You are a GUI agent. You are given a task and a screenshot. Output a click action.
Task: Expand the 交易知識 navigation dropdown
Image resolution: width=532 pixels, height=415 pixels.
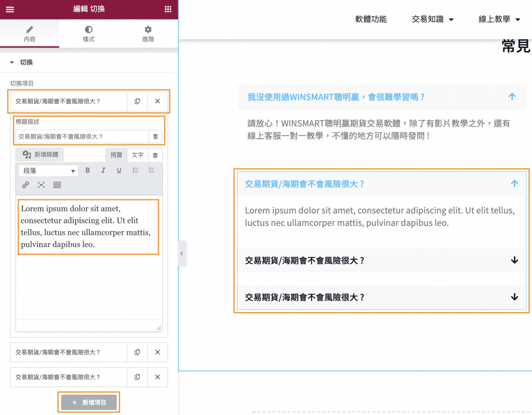433,18
